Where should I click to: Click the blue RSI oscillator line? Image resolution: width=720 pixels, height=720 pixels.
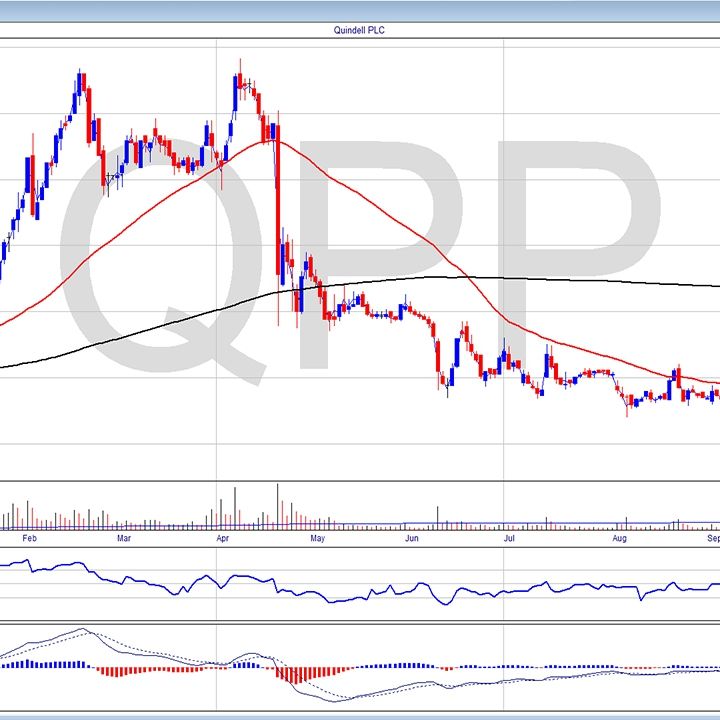pos(200,580)
